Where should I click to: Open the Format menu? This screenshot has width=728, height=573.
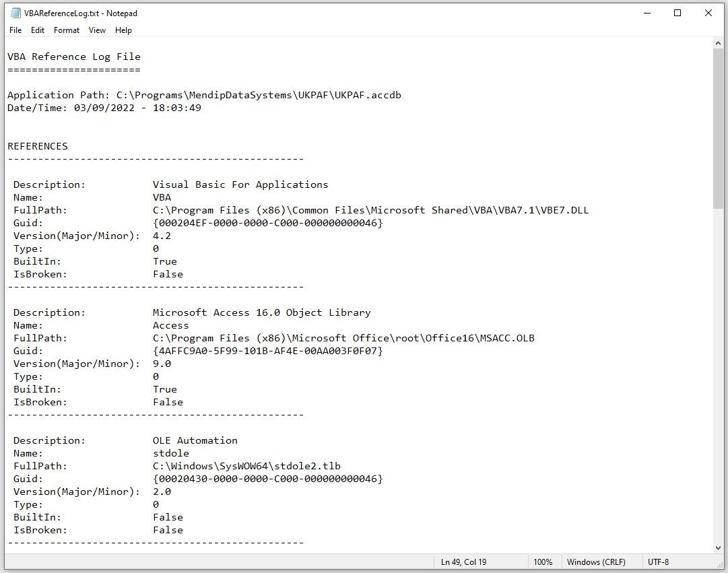point(67,30)
